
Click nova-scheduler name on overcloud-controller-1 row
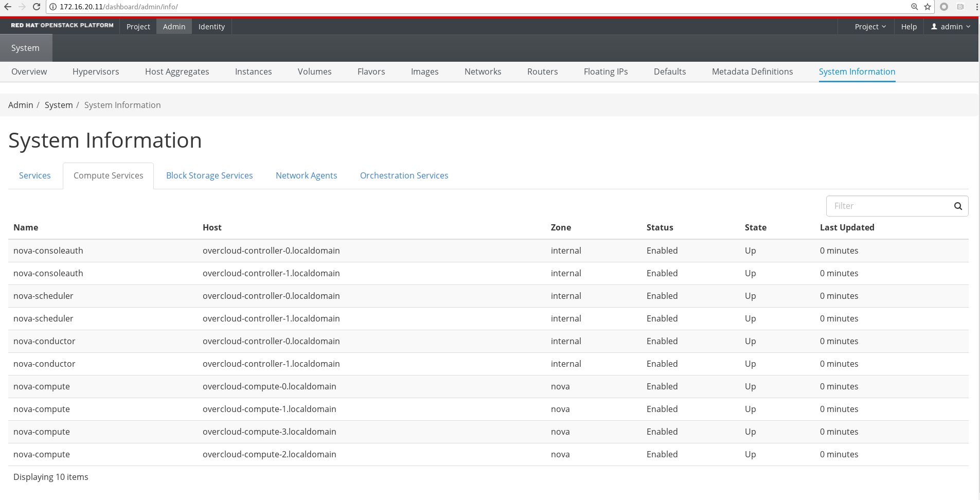click(x=43, y=318)
